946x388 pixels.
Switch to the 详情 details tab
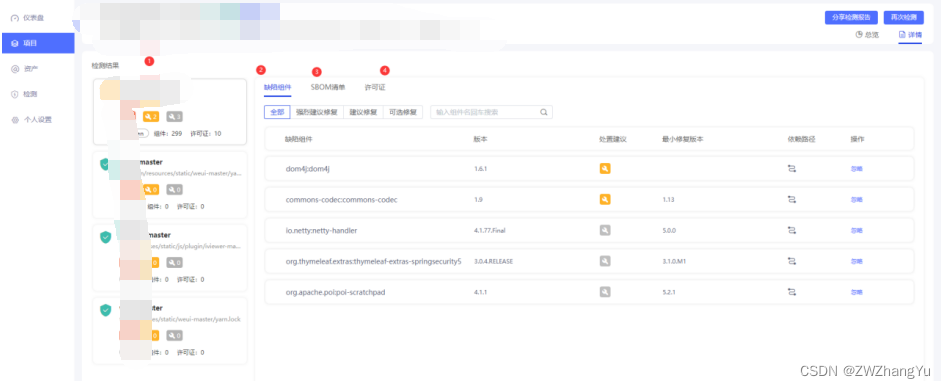point(910,34)
